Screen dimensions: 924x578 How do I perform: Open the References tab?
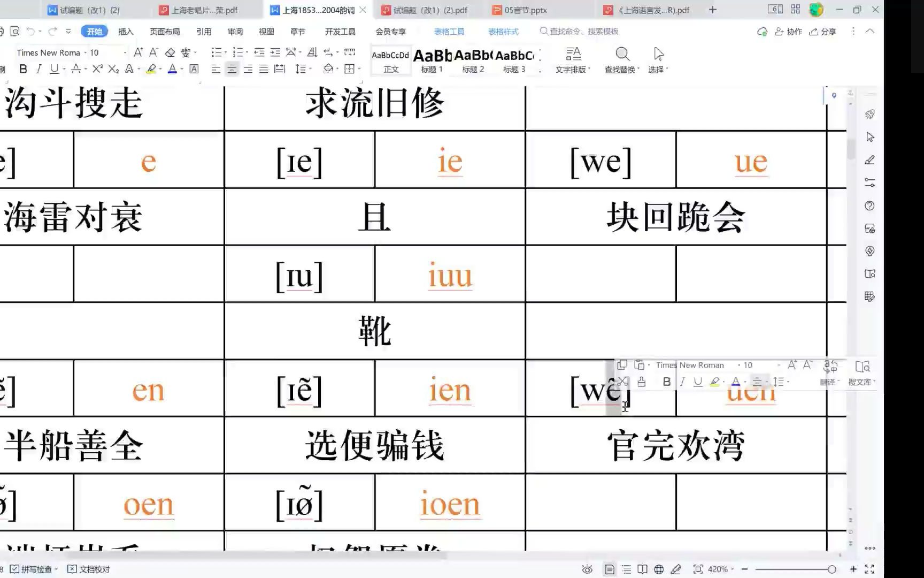[204, 32]
